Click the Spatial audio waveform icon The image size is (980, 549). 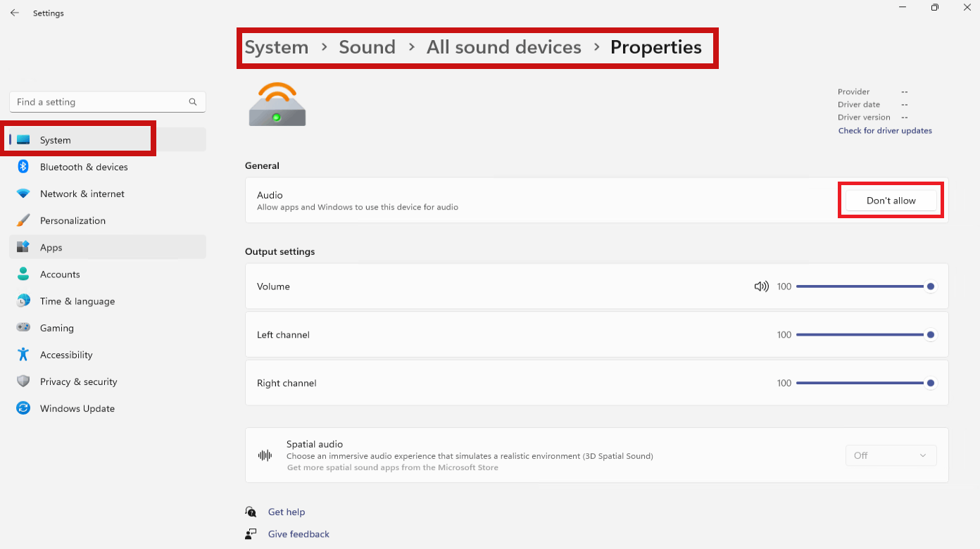point(265,455)
